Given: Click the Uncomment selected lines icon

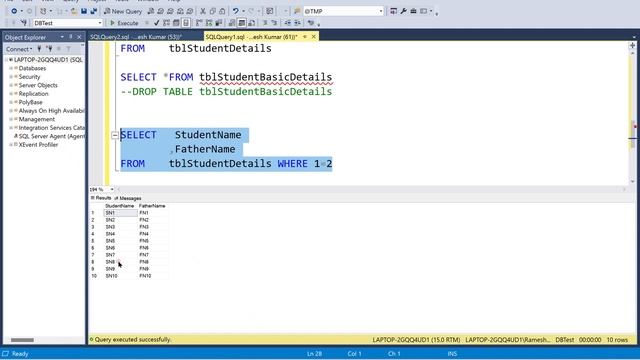Looking at the screenshot, I should 274,23.
